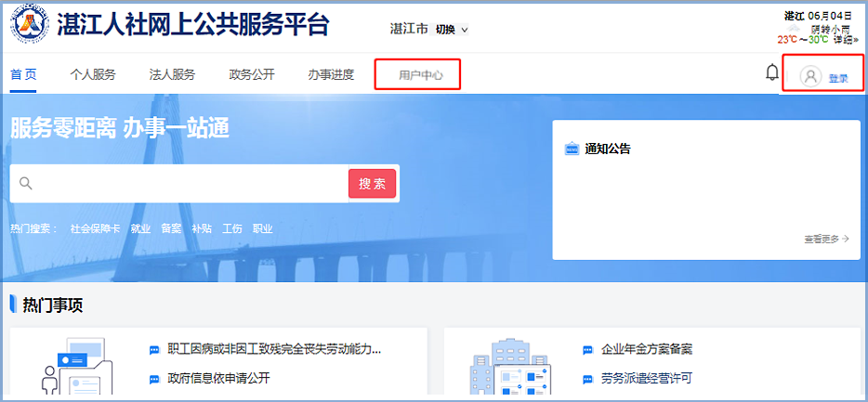Click the Zhanjiang social security logo emblem
The width and height of the screenshot is (868, 402).
click(x=30, y=26)
